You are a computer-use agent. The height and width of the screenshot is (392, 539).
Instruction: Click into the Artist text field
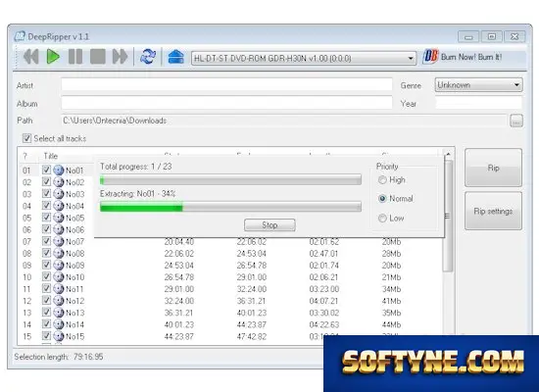(x=227, y=84)
